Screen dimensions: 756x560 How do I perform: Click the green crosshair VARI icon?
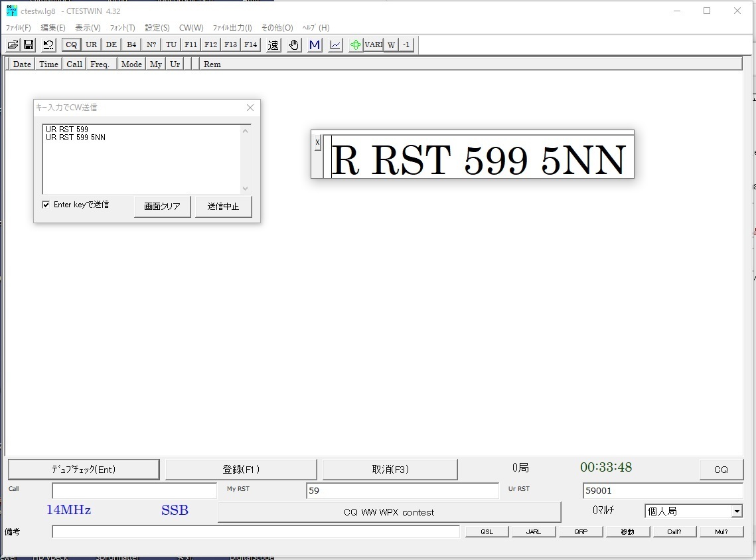pyautogui.click(x=354, y=45)
